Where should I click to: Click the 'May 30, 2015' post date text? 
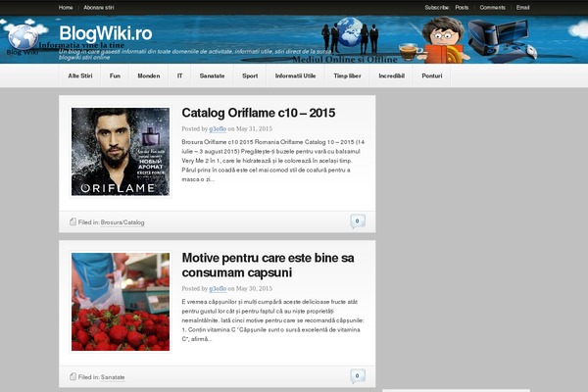click(254, 288)
